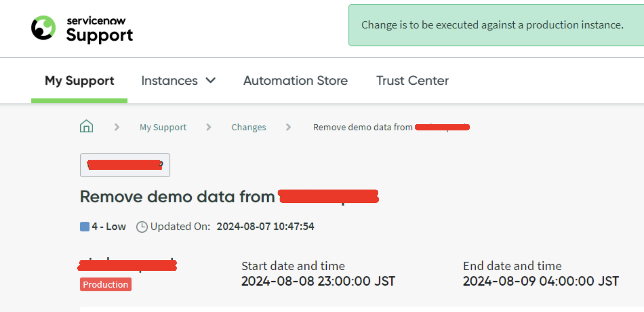Image resolution: width=644 pixels, height=312 pixels.
Task: Click the My Support breadcrumb link
Action: [x=163, y=127]
